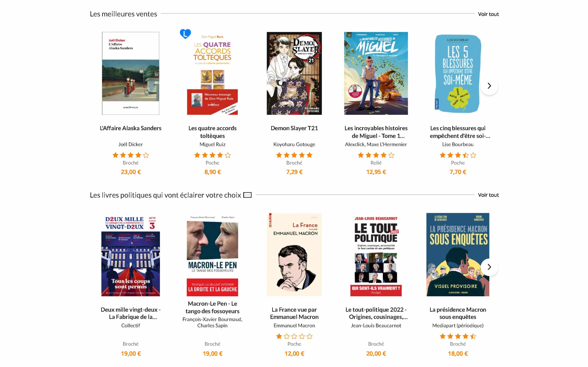Click star rating for L'Affaire Alaska Sanders
588x367 pixels.
[x=130, y=155]
